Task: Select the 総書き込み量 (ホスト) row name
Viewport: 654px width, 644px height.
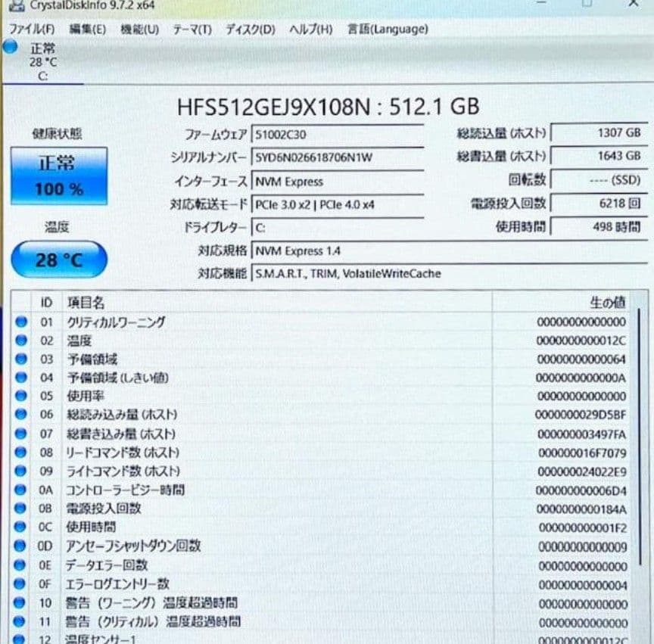Action: click(121, 434)
